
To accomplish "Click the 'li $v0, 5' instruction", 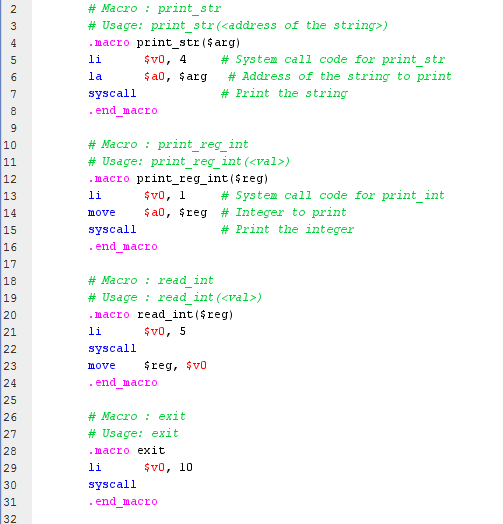I will click(x=137, y=332).
